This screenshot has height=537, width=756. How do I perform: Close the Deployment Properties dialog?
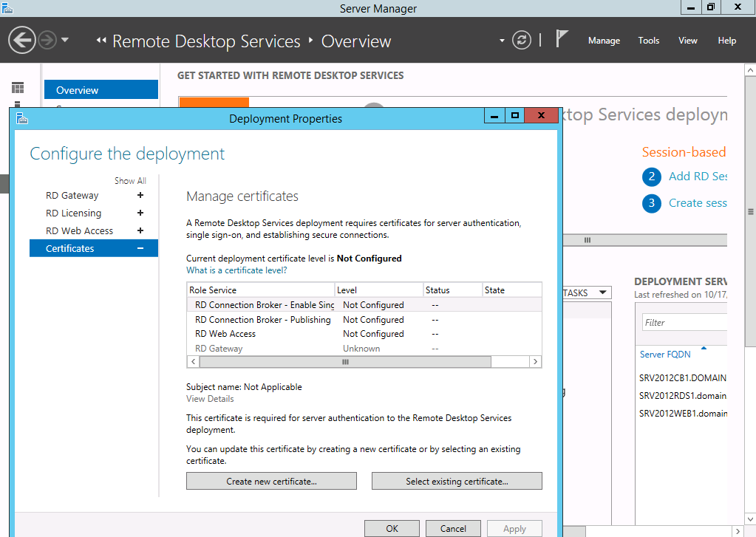pyautogui.click(x=541, y=115)
